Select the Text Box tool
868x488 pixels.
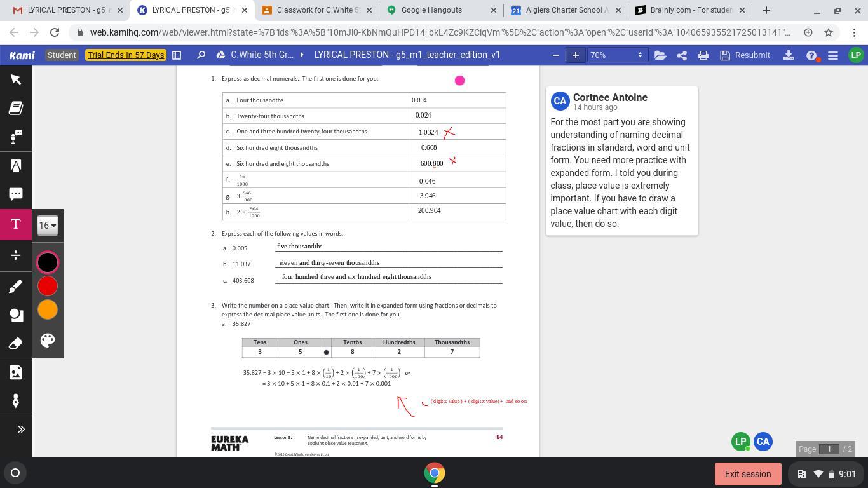16,224
